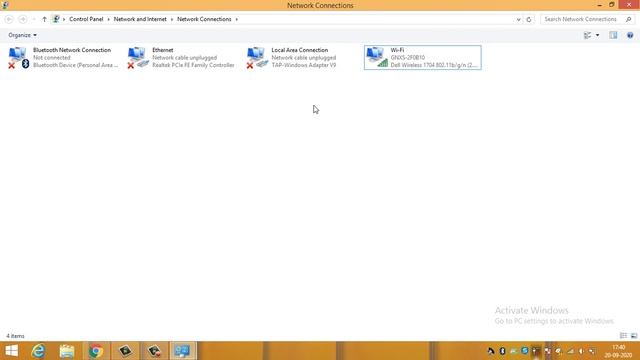The width and height of the screenshot is (640, 360).
Task: Select the 'Bluetooth Network Connection' label
Action: [72, 50]
